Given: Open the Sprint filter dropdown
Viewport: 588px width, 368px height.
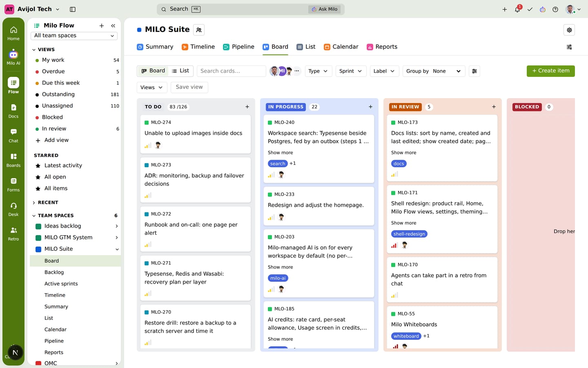Looking at the screenshot, I should (x=351, y=71).
